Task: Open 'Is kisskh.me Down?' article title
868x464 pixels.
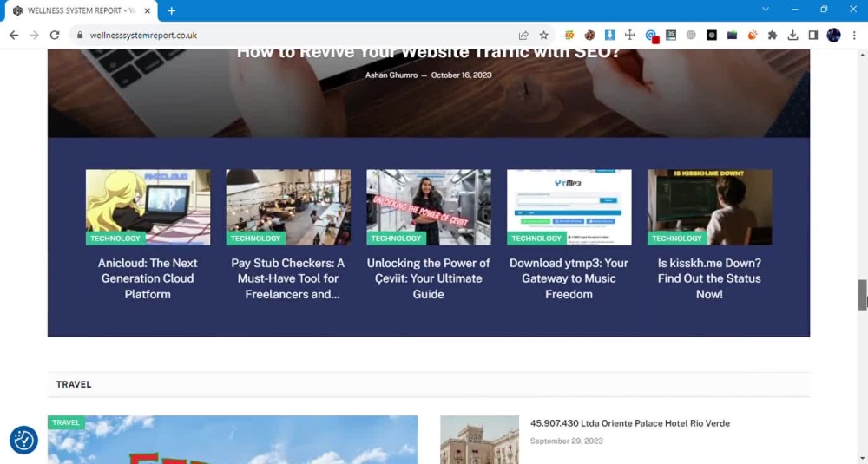Action: tap(710, 278)
